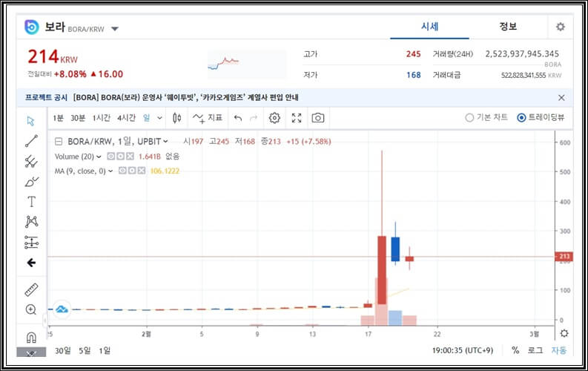This screenshot has width=588, height=371.
Task: Toggle auto scale 자동
Action: coord(559,350)
